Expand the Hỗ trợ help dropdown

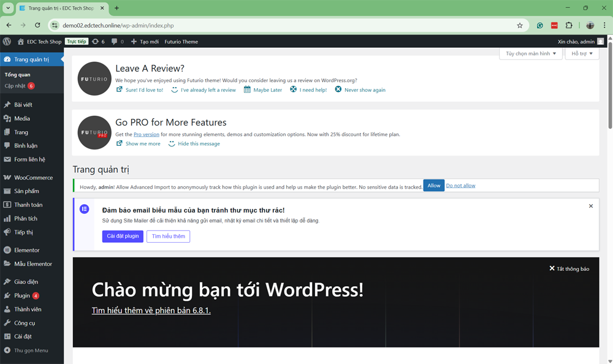582,53
